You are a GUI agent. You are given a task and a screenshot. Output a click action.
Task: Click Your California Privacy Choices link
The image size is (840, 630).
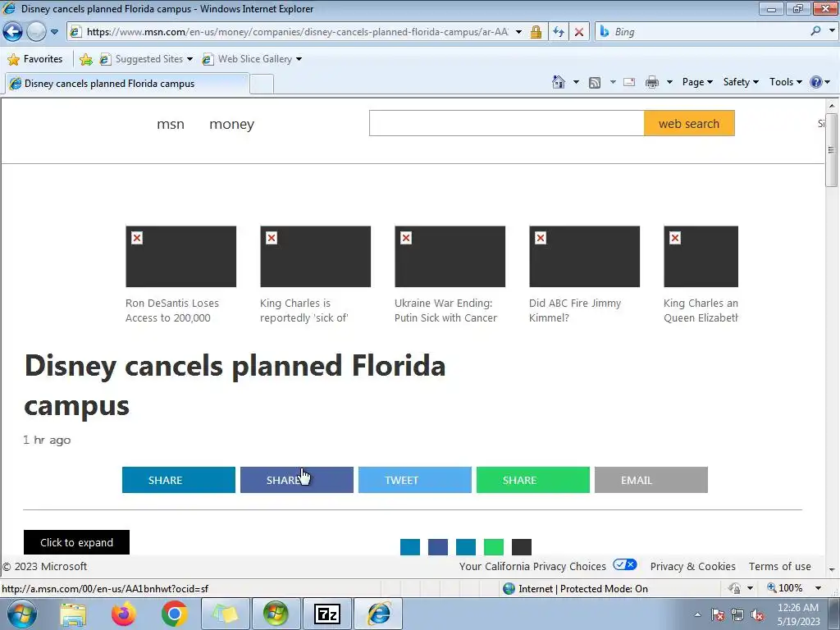[x=532, y=566]
